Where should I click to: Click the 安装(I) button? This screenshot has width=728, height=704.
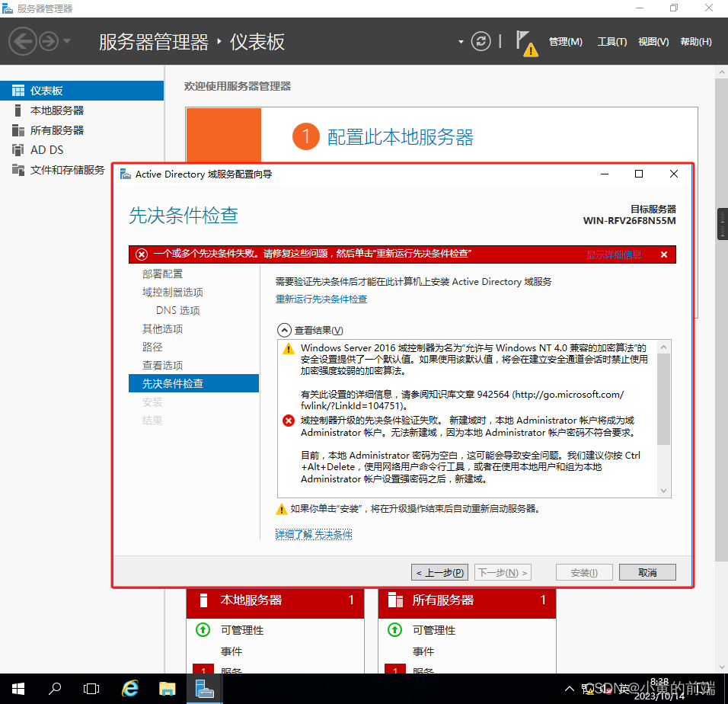[x=584, y=572]
